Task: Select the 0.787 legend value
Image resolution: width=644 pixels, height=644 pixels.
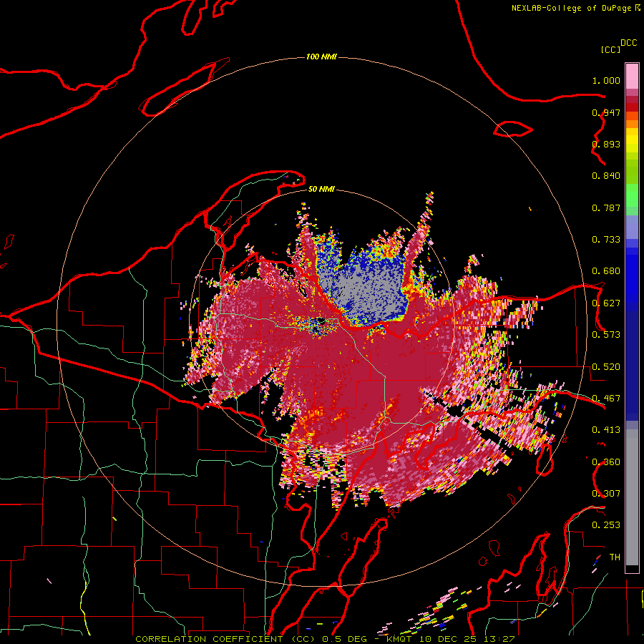Action: coord(606,208)
